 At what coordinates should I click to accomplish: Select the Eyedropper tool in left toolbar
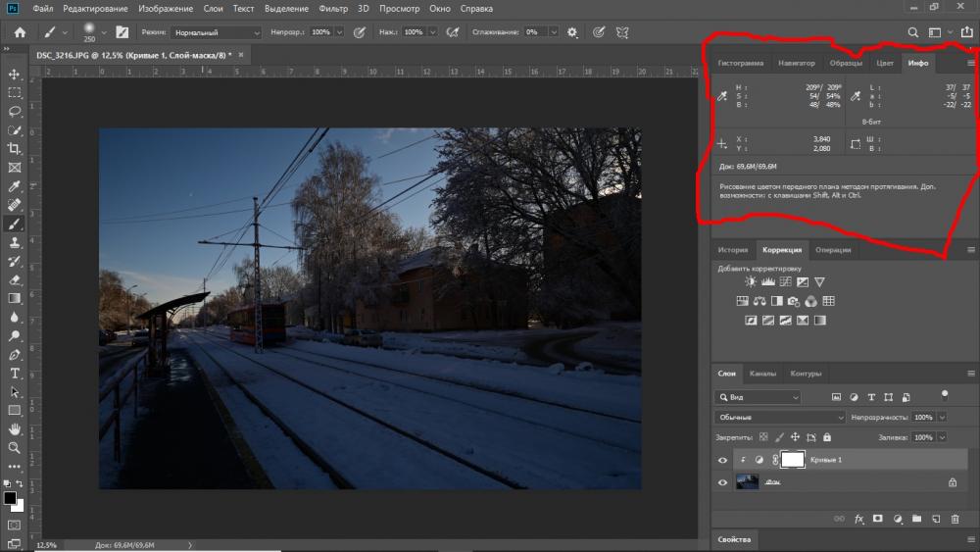click(14, 186)
